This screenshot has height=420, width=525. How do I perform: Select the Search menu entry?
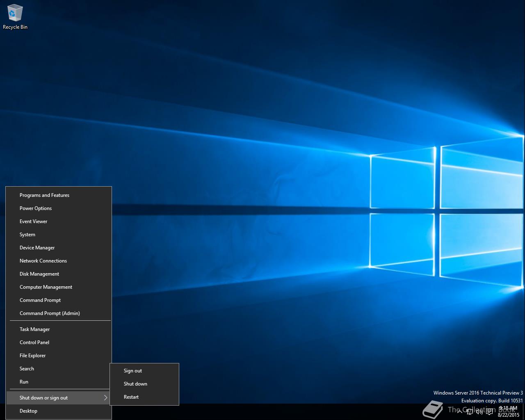point(58,369)
